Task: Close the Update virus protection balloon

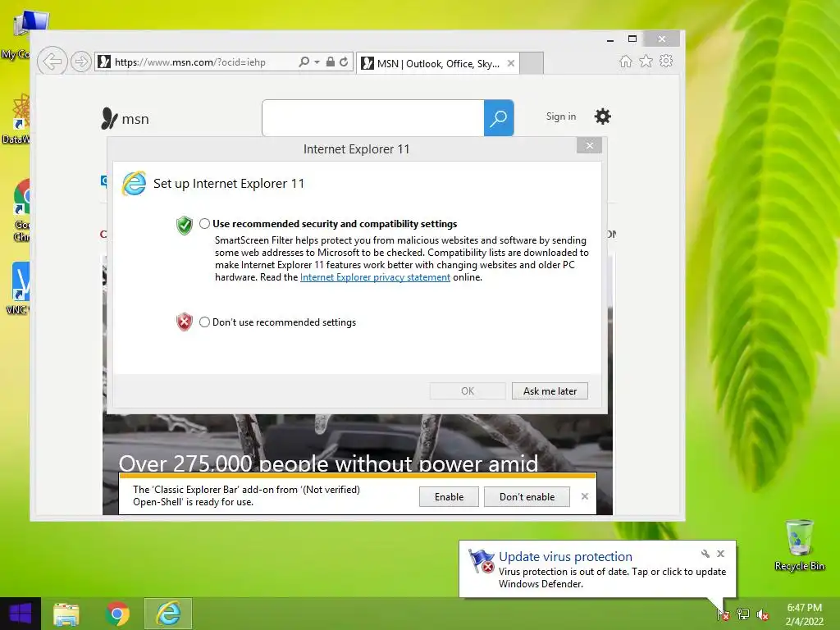Action: pyautogui.click(x=720, y=554)
